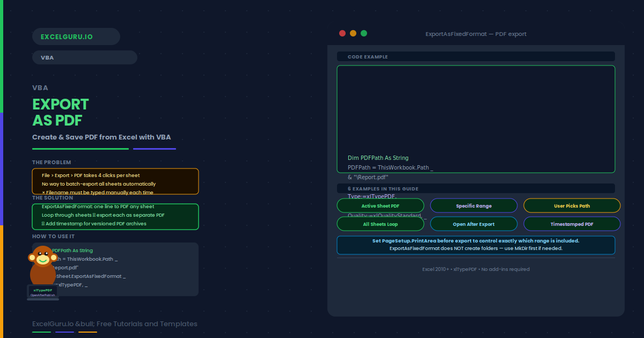Click the green window dot
This screenshot has height=338, width=644.
(x=364, y=33)
